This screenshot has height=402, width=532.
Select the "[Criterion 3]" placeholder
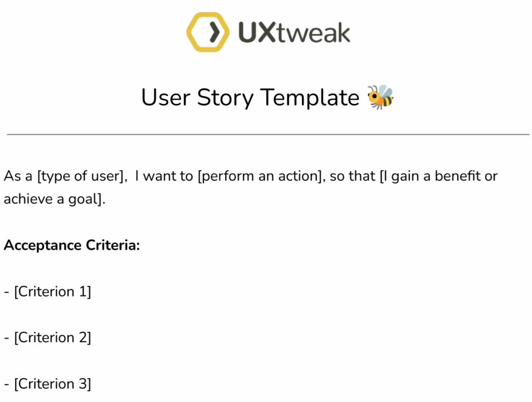52,384
